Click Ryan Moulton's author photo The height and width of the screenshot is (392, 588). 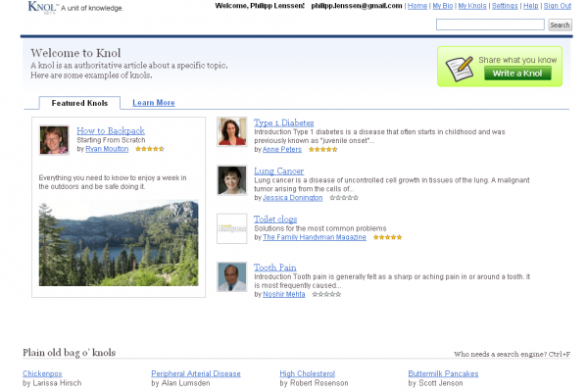(54, 140)
